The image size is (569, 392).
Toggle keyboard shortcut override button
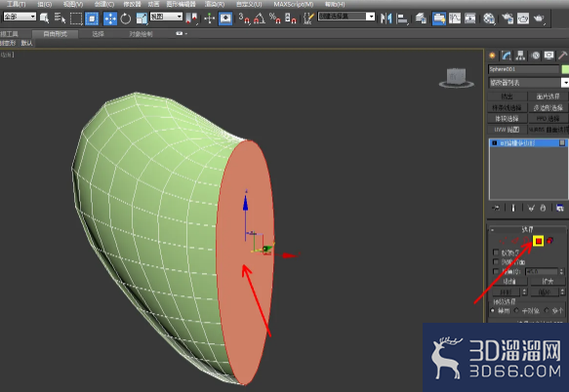coord(225,19)
